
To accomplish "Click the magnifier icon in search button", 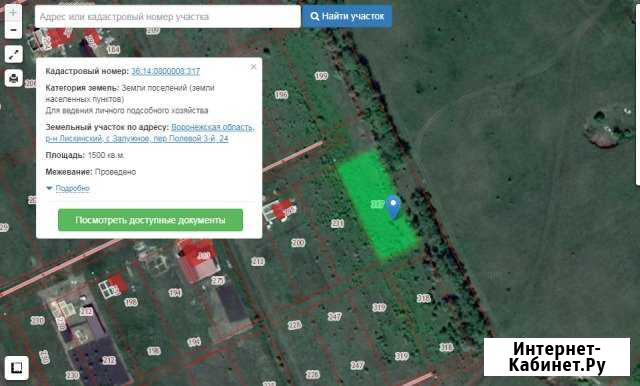I will pos(315,16).
